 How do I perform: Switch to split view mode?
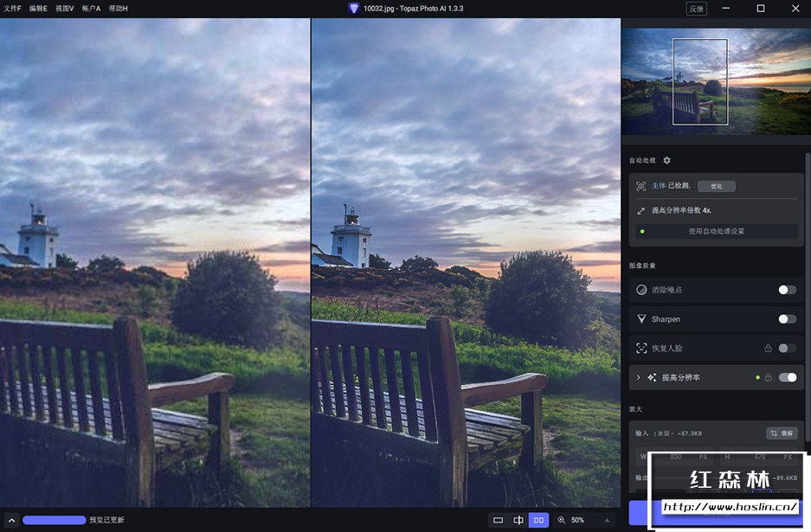tap(518, 520)
